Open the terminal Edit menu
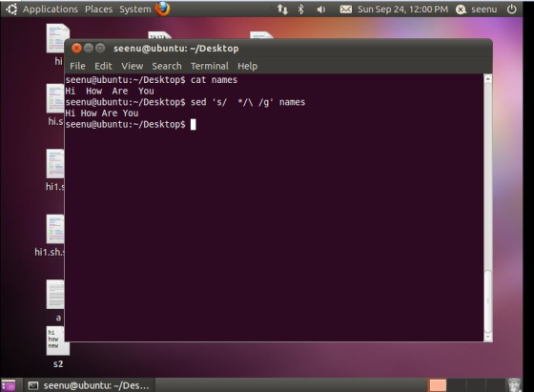The height and width of the screenshot is (392, 534). tap(103, 66)
